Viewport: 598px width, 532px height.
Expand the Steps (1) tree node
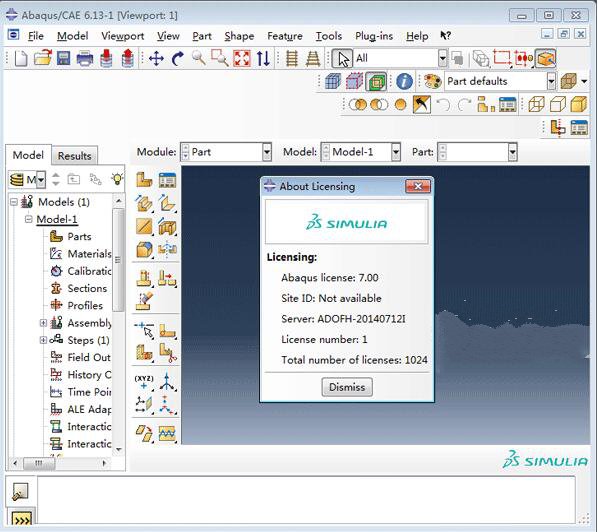(43, 340)
